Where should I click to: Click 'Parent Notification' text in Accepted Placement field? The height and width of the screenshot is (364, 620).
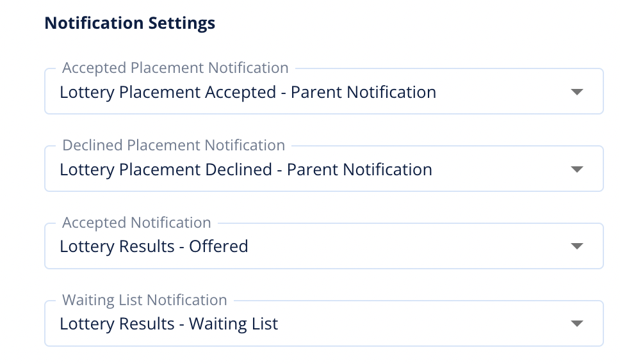tap(363, 92)
